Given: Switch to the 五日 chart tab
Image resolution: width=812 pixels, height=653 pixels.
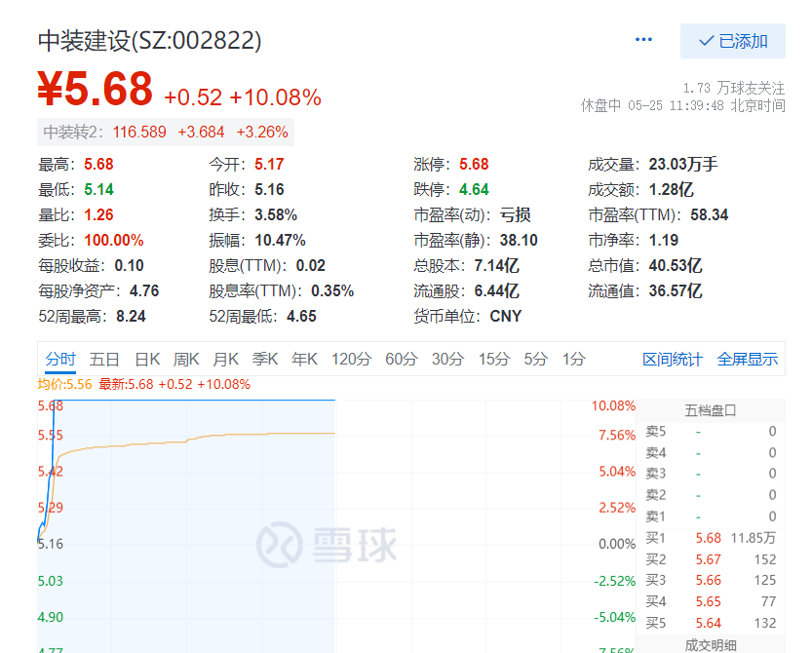Looking at the screenshot, I should (104, 359).
